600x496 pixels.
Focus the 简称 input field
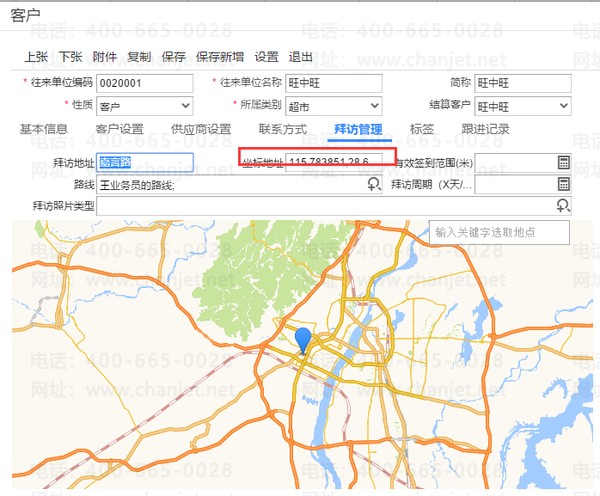point(523,83)
